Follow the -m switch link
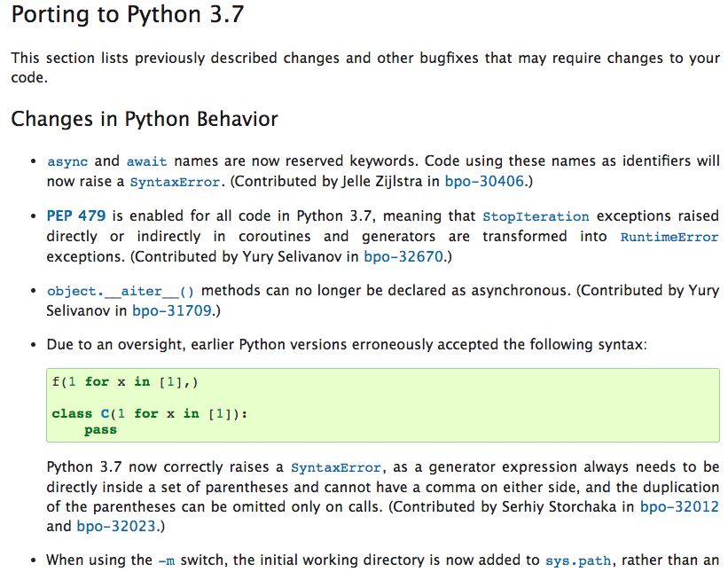This screenshot has height=572, width=728. point(167,560)
